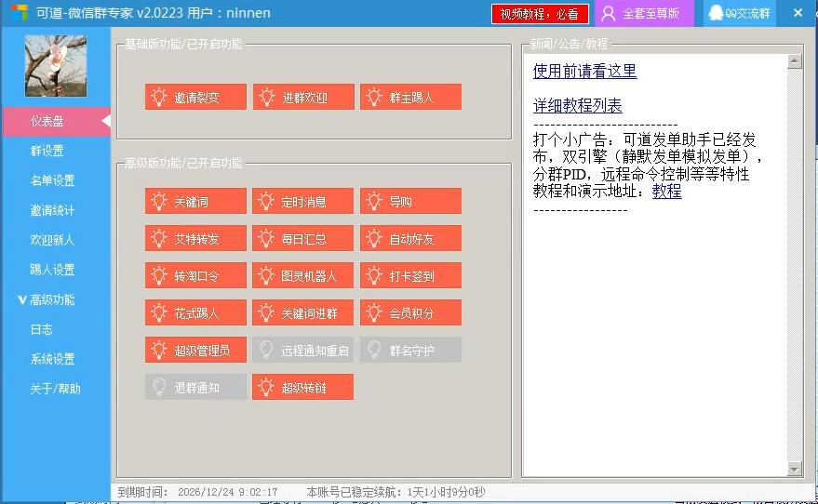Open the 详细教程列表 link
Viewport: 818px width, 504px height.
(x=577, y=105)
